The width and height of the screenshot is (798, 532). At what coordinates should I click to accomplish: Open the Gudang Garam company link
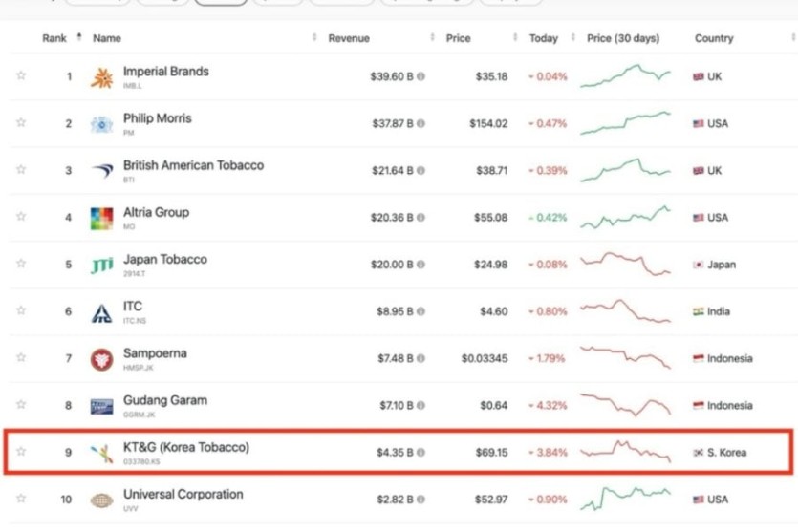[164, 400]
